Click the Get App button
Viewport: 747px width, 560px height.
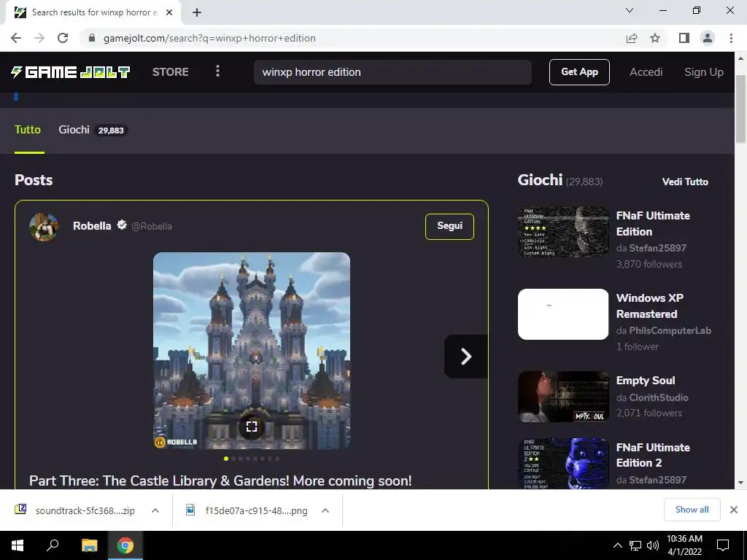click(579, 72)
